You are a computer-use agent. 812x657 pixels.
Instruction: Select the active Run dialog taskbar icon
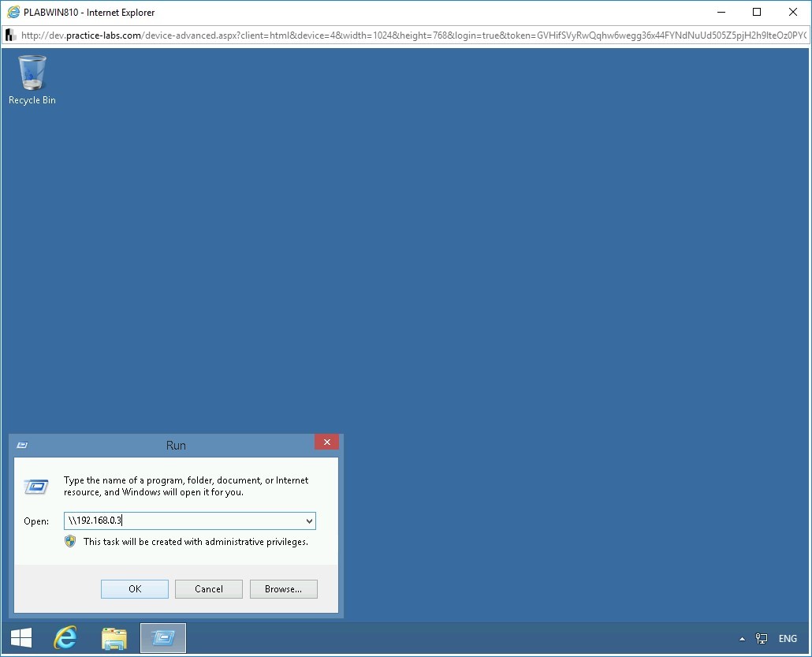[162, 638]
